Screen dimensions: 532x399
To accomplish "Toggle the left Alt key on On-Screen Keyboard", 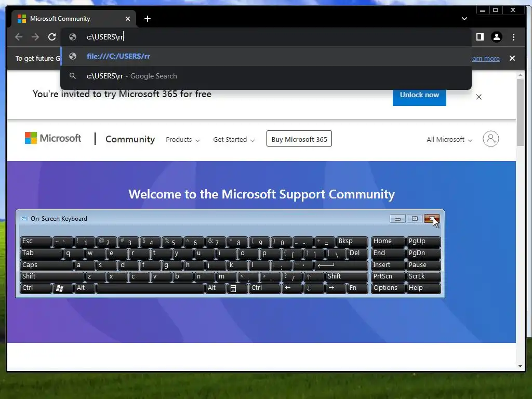I will [85, 288].
